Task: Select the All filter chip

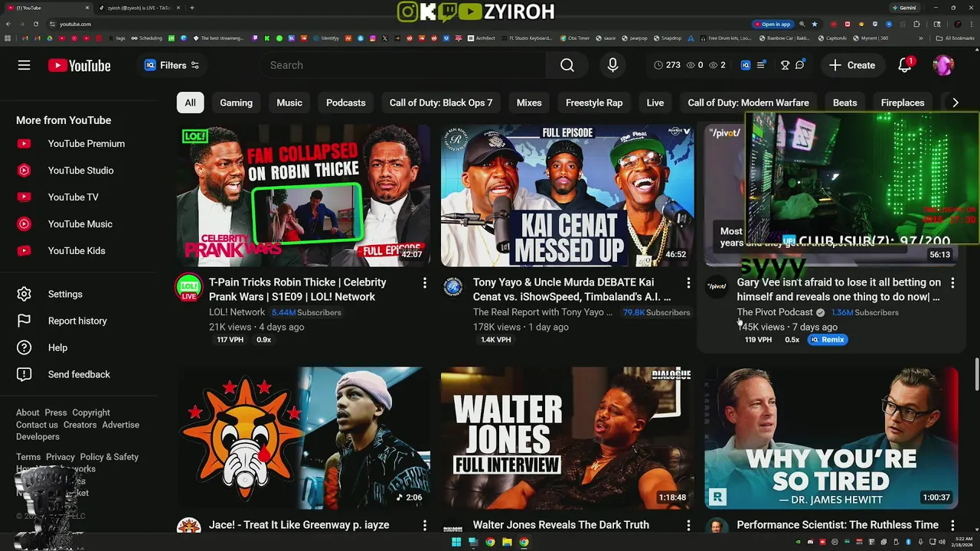Action: pos(190,103)
